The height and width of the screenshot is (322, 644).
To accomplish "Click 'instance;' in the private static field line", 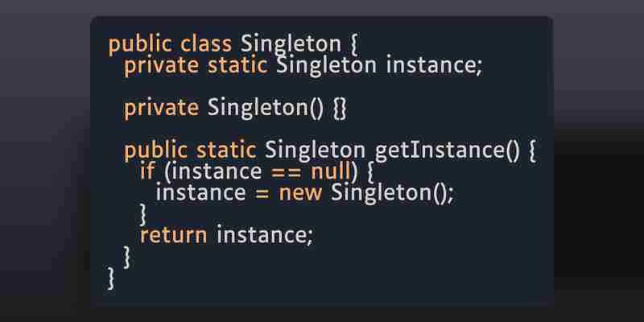I will pyautogui.click(x=434, y=66).
